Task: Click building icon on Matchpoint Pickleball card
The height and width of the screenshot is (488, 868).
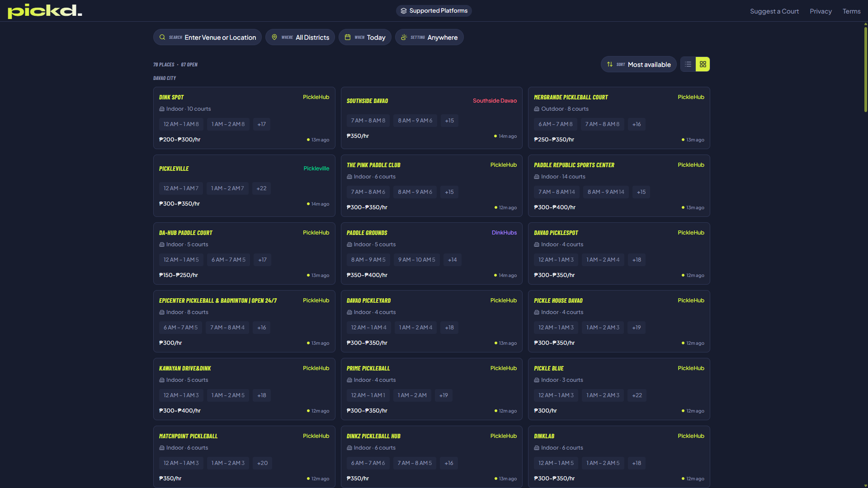Action: click(162, 448)
